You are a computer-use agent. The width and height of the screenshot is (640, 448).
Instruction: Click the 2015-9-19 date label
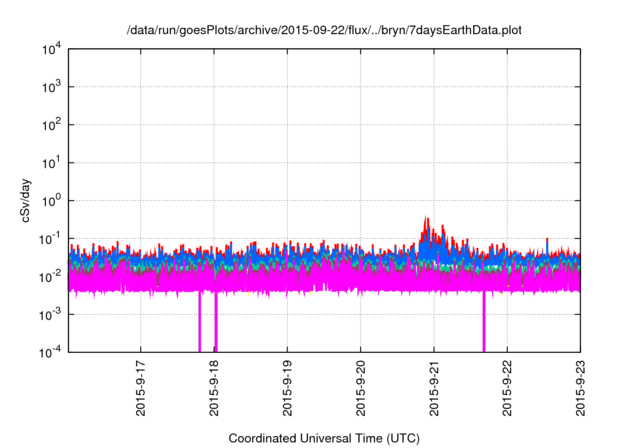coord(287,388)
